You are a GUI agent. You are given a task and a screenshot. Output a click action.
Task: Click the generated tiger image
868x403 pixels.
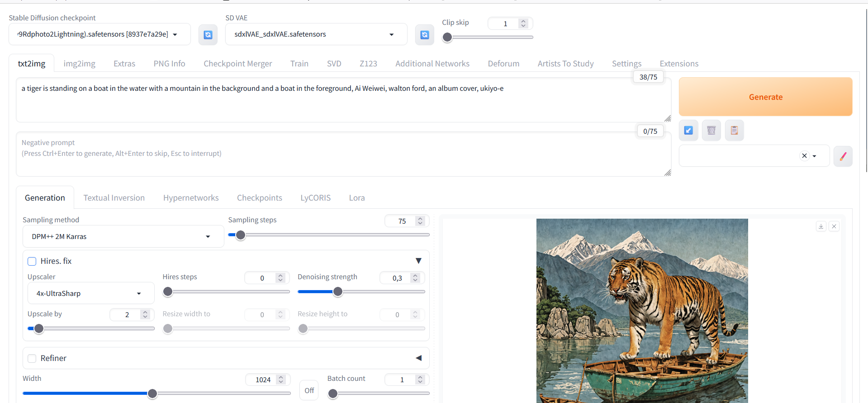[642, 311]
